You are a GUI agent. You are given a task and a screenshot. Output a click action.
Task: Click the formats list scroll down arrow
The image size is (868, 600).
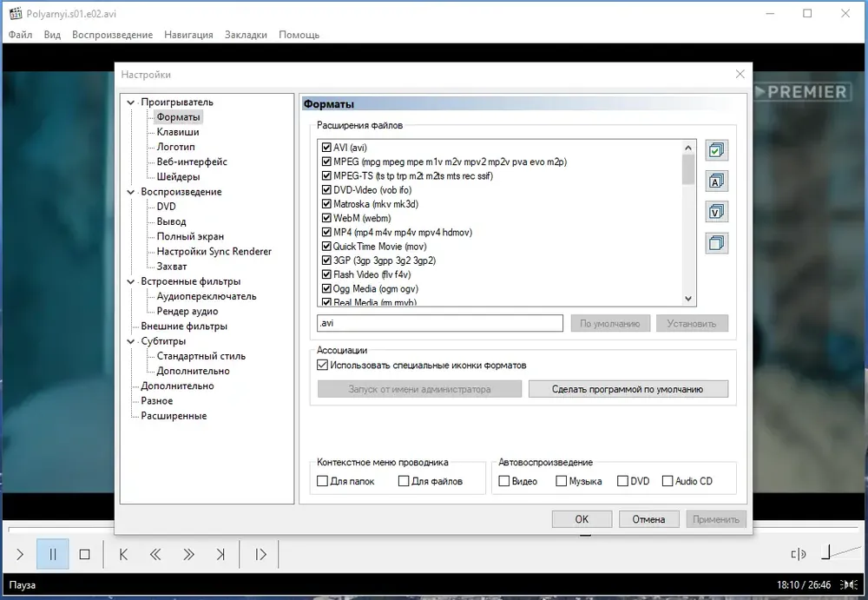pos(688,299)
